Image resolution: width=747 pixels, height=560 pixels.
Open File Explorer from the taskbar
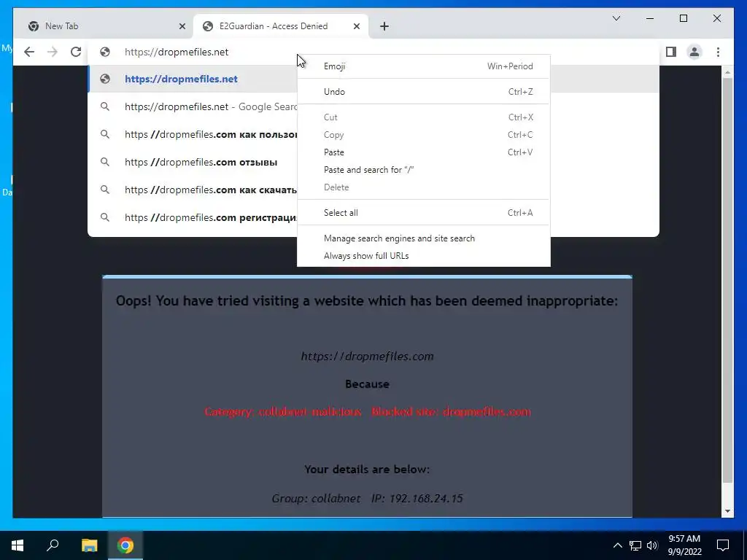tap(89, 545)
